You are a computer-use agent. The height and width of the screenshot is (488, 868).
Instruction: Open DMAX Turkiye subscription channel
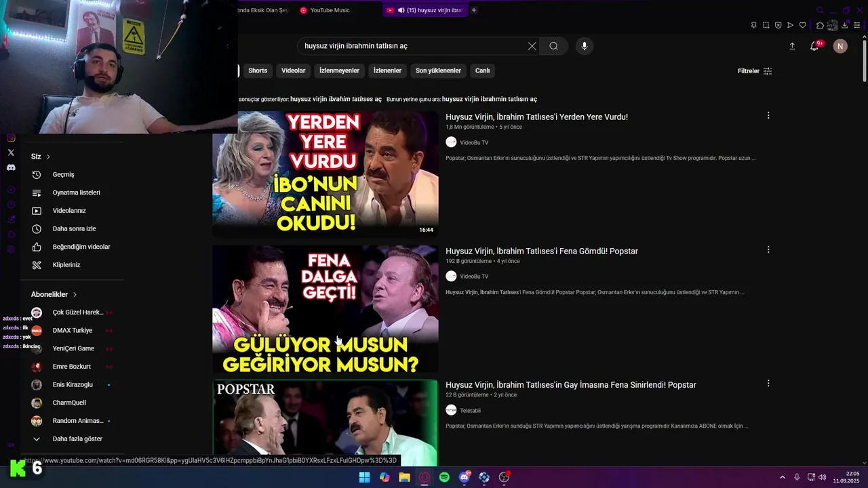pos(73,331)
